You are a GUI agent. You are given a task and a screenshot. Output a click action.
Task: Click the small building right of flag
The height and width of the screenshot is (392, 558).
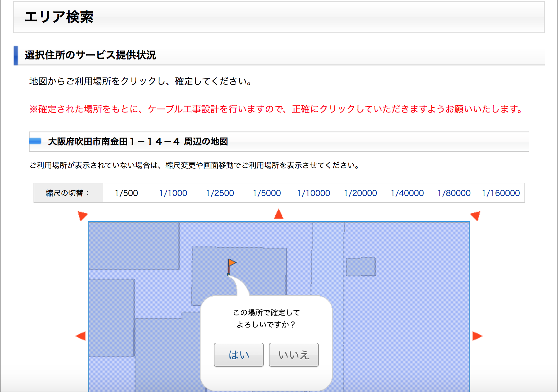pyautogui.click(x=361, y=267)
